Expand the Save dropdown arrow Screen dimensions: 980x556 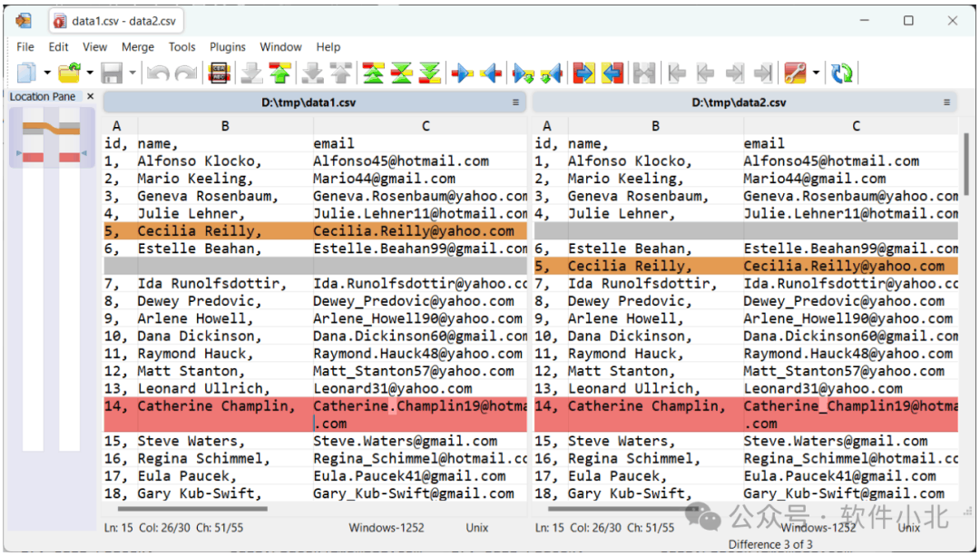[x=132, y=73]
